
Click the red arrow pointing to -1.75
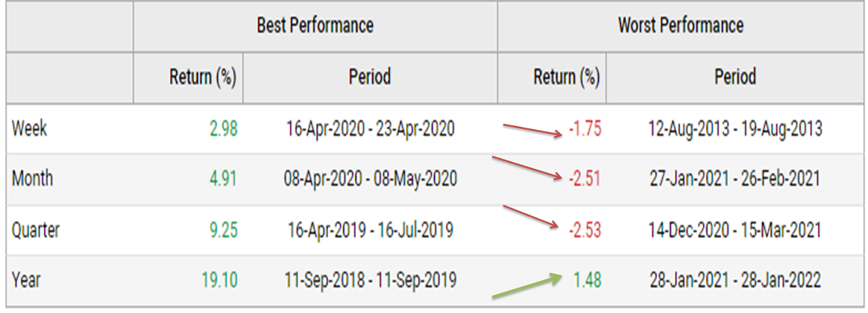click(533, 131)
